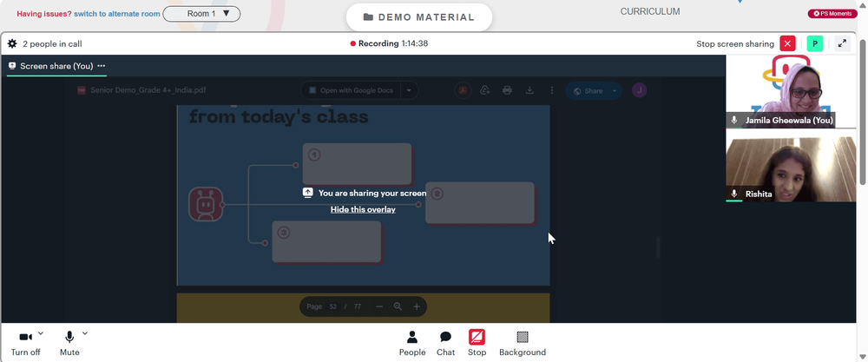868x362 pixels.
Task: Click total pages 77 text
Action: pyautogui.click(x=358, y=306)
